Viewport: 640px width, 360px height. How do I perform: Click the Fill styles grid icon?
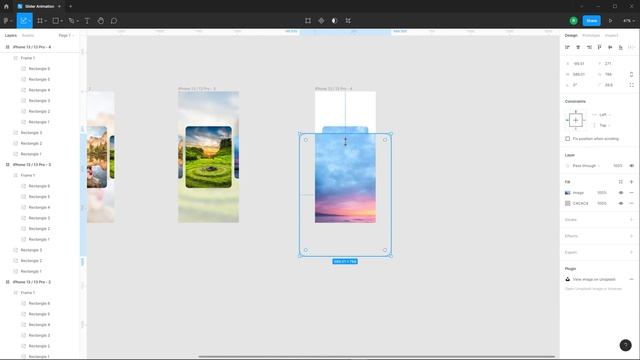click(620, 182)
